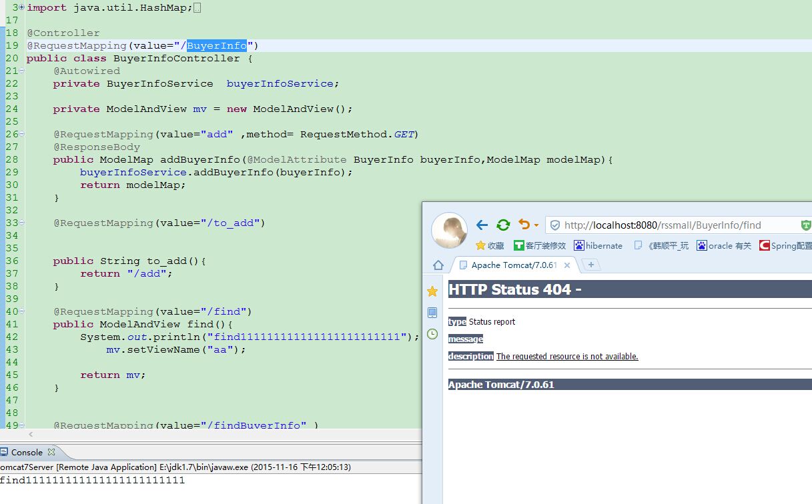812x504 pixels.
Task: Click the @Controller annotation
Action: pyautogui.click(x=63, y=33)
